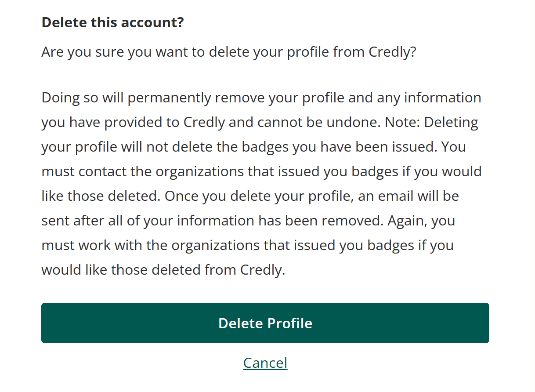Click the phrase 'provided to Credly'
The width and height of the screenshot is (535, 392).
[164, 122]
